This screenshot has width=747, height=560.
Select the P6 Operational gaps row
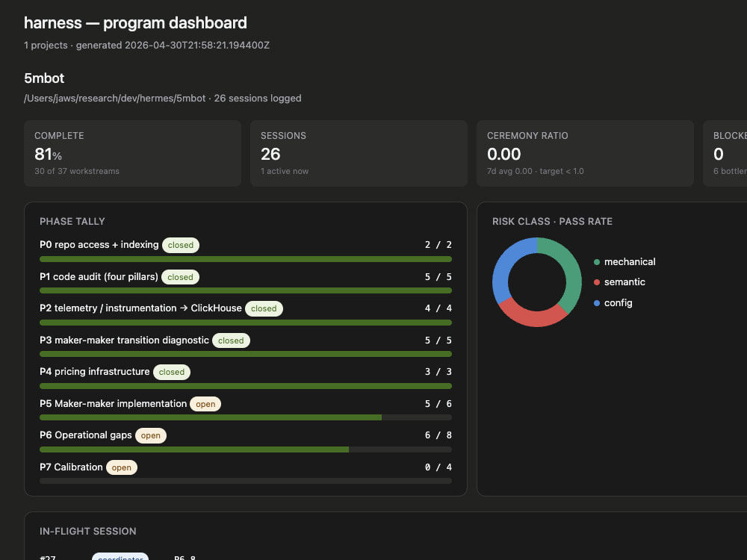pos(245,441)
